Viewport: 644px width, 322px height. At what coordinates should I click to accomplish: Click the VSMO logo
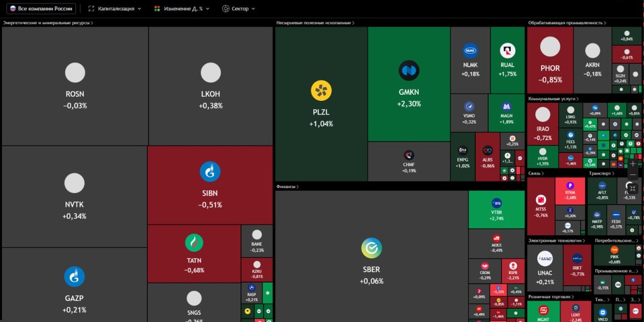(x=469, y=107)
